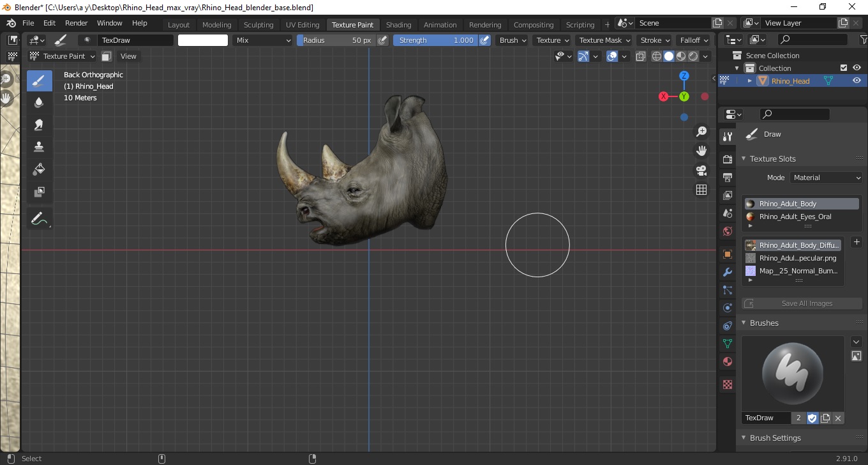Viewport: 868px width, 465px height.
Task: Toggle strength pressure sensitivity button
Action: click(485, 40)
